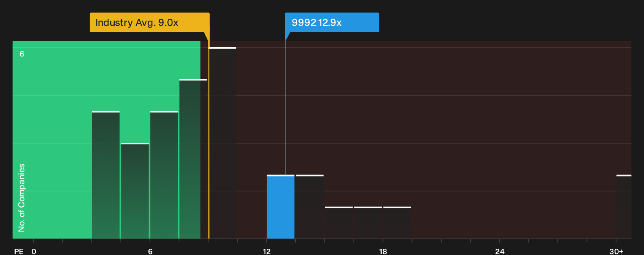Select the highlighted blue bar at PE 12

(x=280, y=207)
